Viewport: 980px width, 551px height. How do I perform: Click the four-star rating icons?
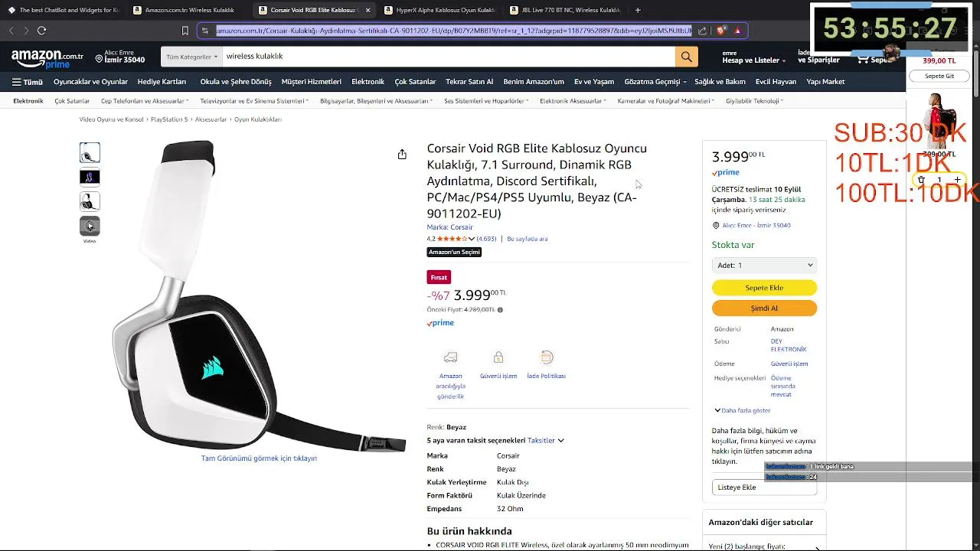452,239
